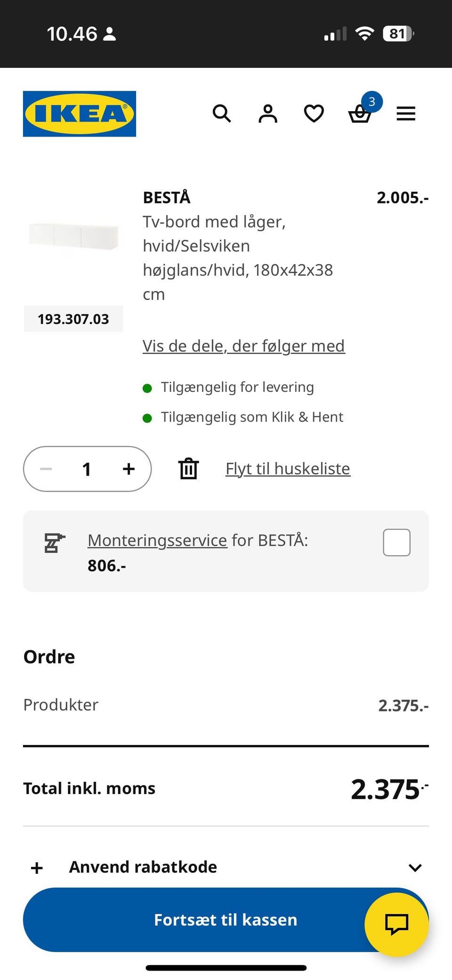This screenshot has height=980, width=452.
Task: Open the hamburger menu
Action: [x=406, y=113]
